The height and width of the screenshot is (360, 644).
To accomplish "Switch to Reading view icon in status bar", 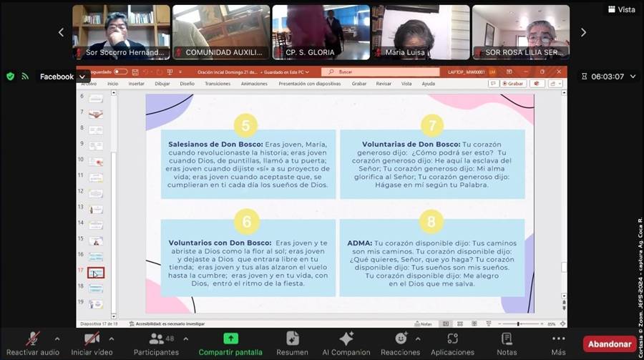I will (474, 323).
